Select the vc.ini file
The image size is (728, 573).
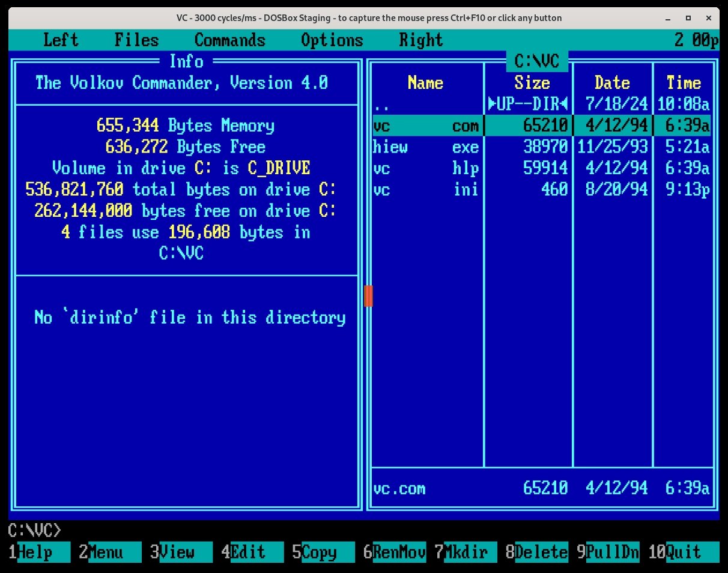click(426, 190)
